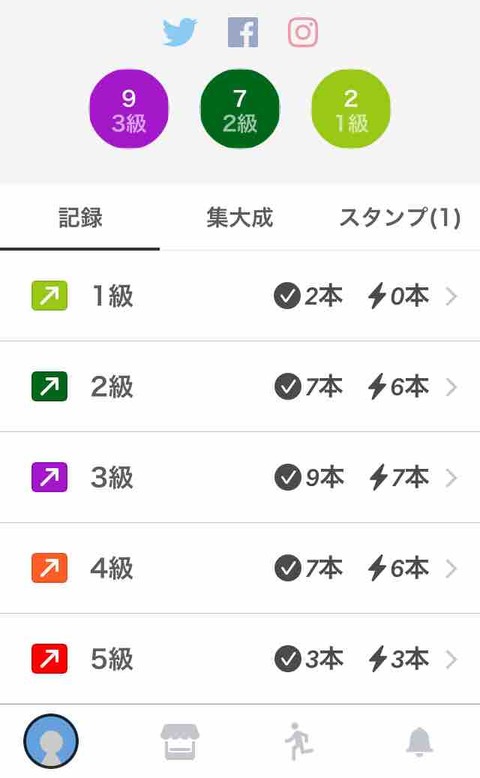Tap the lightning bolt icon in 2級 row
480x778 pixels.
tap(377, 387)
